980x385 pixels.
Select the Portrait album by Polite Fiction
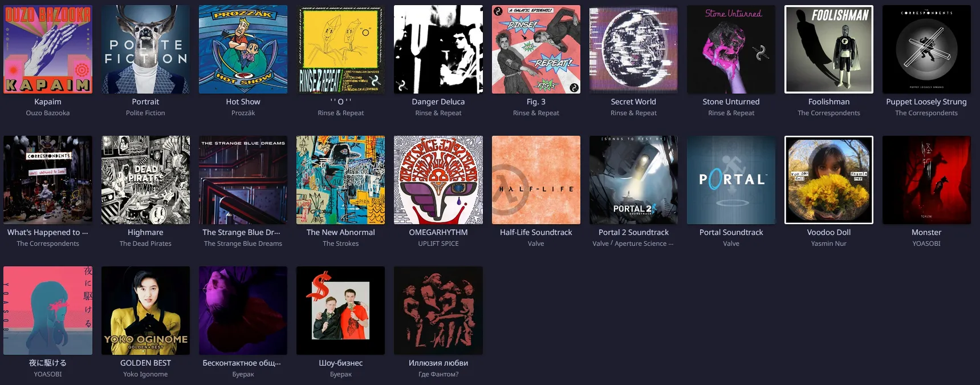145,49
